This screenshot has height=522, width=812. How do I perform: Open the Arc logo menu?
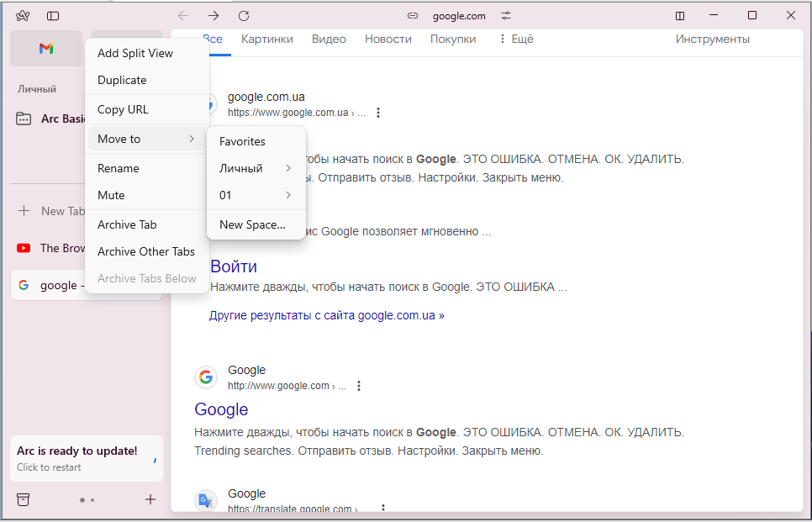pos(22,16)
